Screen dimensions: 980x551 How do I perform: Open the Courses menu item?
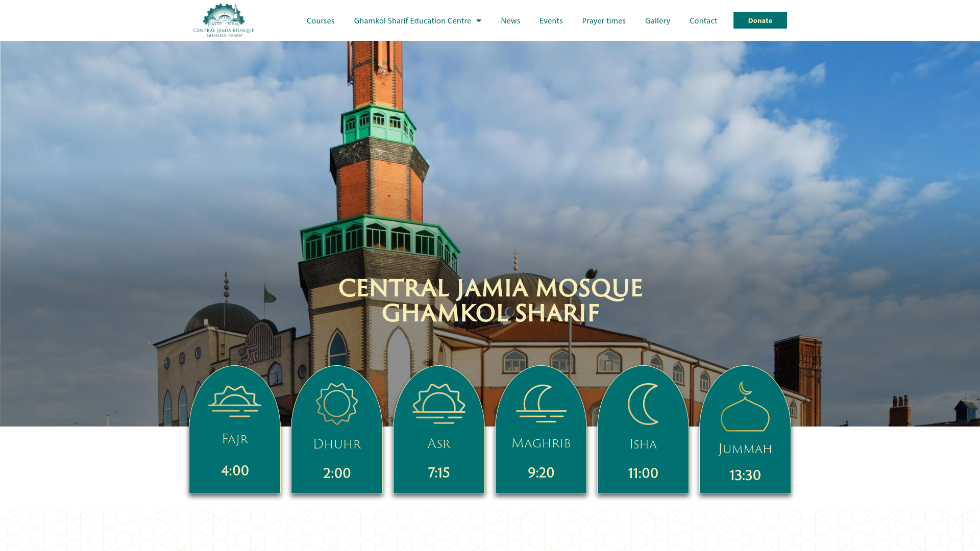click(x=321, y=20)
